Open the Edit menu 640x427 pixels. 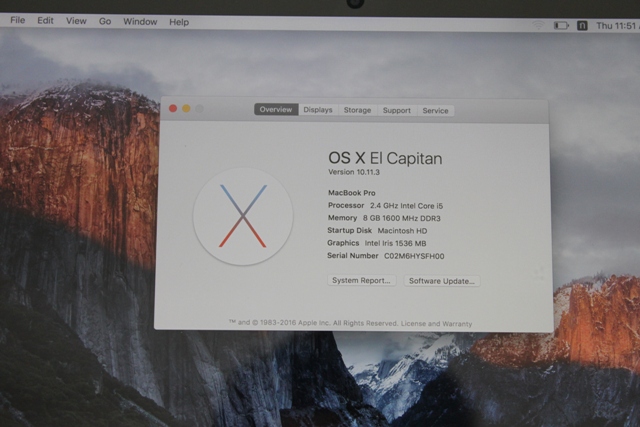[x=45, y=20]
